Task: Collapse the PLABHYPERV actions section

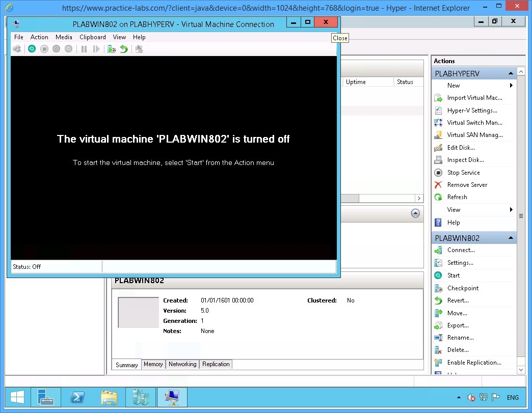Action: 511,72
